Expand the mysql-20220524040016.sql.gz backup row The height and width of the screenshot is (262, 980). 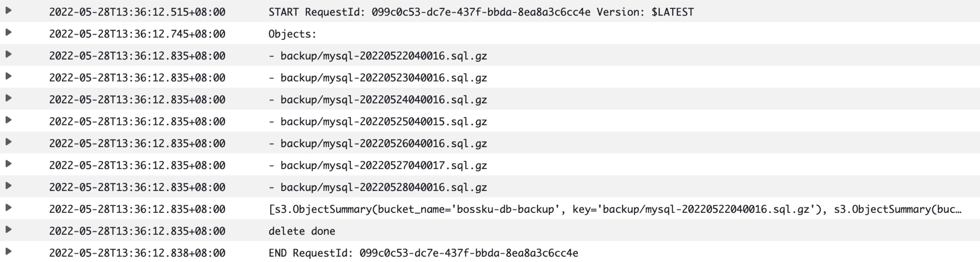click(x=8, y=98)
